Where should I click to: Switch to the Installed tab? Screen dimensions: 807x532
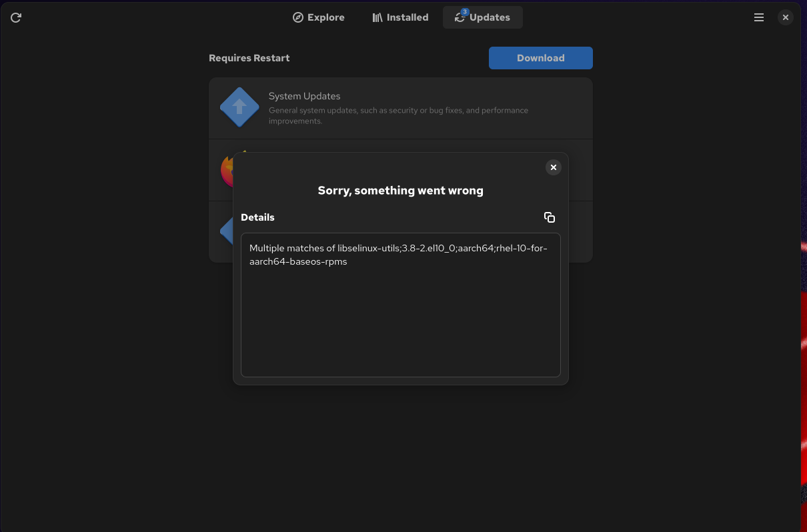point(400,17)
